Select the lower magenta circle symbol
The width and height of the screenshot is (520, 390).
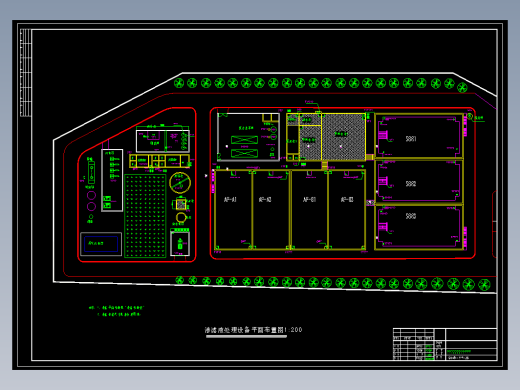(91, 207)
